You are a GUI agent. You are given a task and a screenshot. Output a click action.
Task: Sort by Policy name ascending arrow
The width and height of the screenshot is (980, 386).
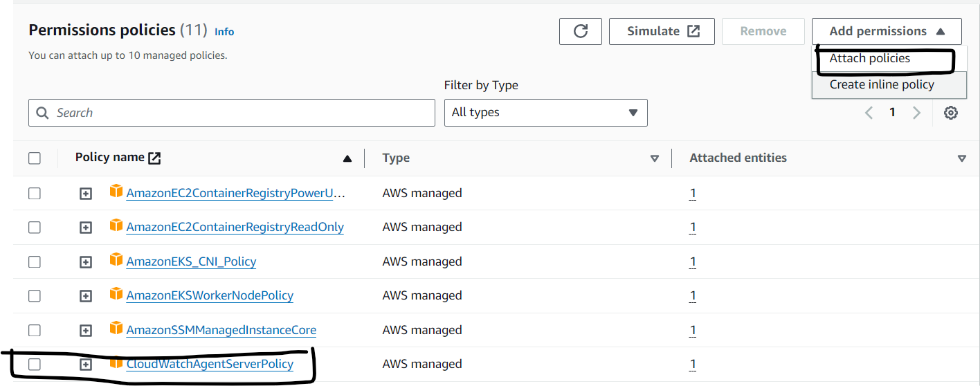tap(347, 158)
